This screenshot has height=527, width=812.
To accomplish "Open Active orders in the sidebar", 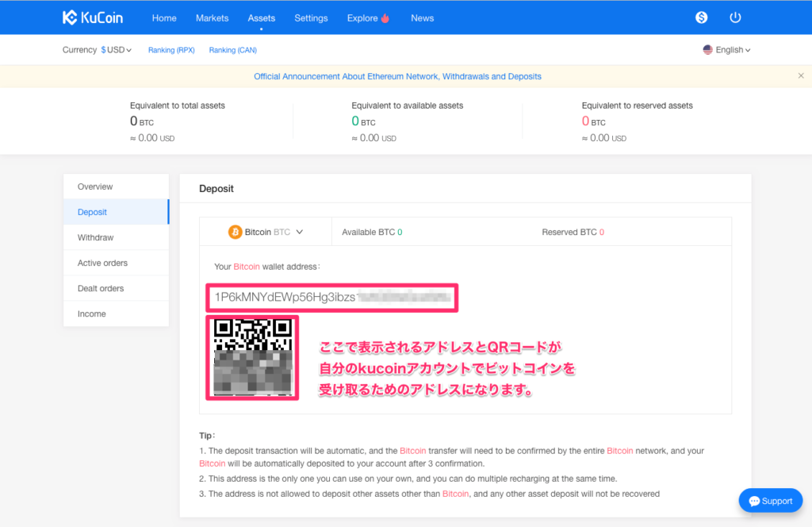I will point(116,263).
